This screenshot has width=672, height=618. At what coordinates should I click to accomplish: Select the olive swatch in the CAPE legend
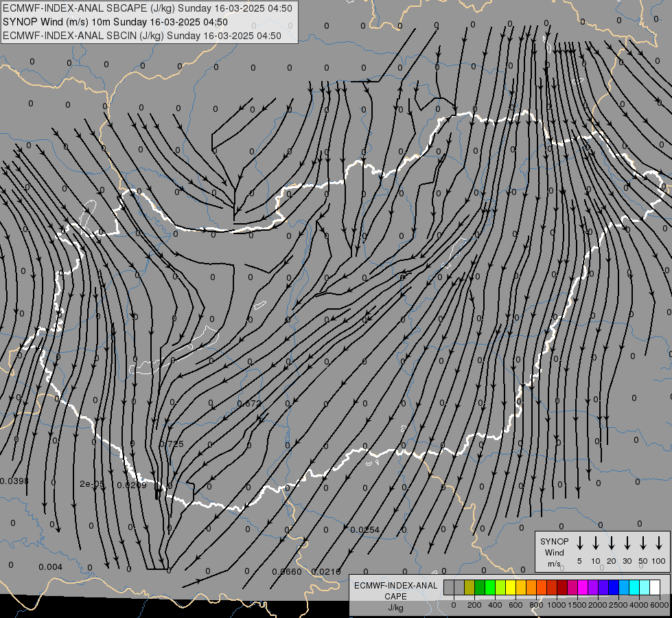(470, 587)
